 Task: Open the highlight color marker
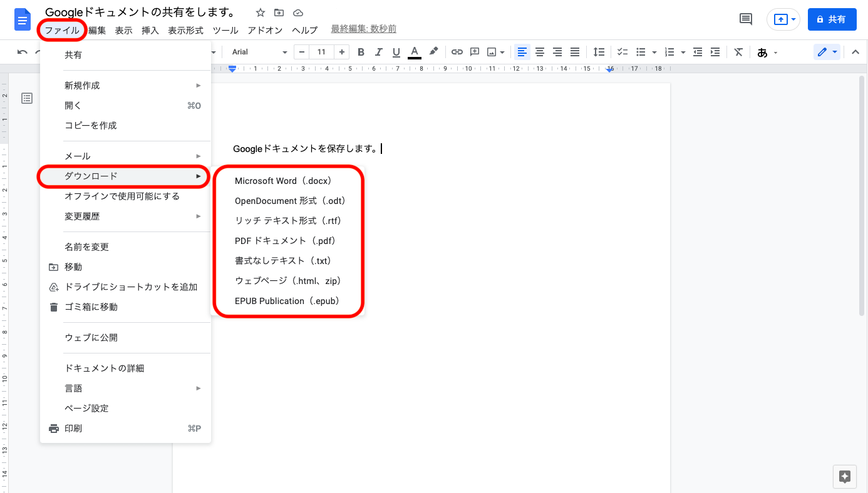pos(433,52)
